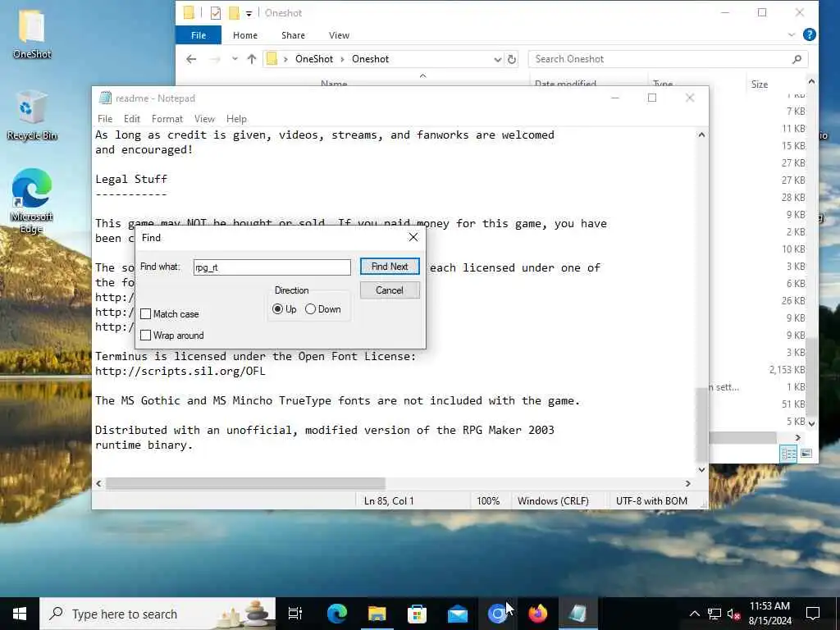Viewport: 840px width, 630px height.
Task: Click the Notepad horizontal scrollbar thumb
Action: point(245,483)
